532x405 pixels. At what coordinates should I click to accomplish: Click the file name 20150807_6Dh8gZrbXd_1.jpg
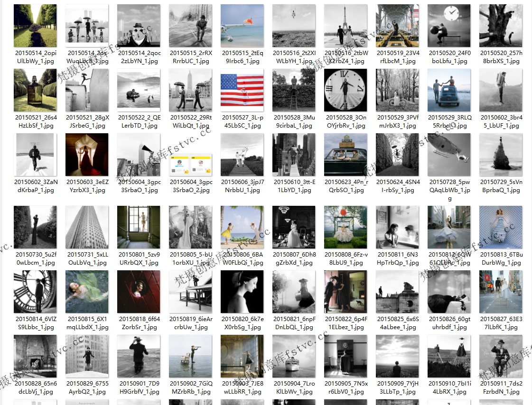coord(294,258)
